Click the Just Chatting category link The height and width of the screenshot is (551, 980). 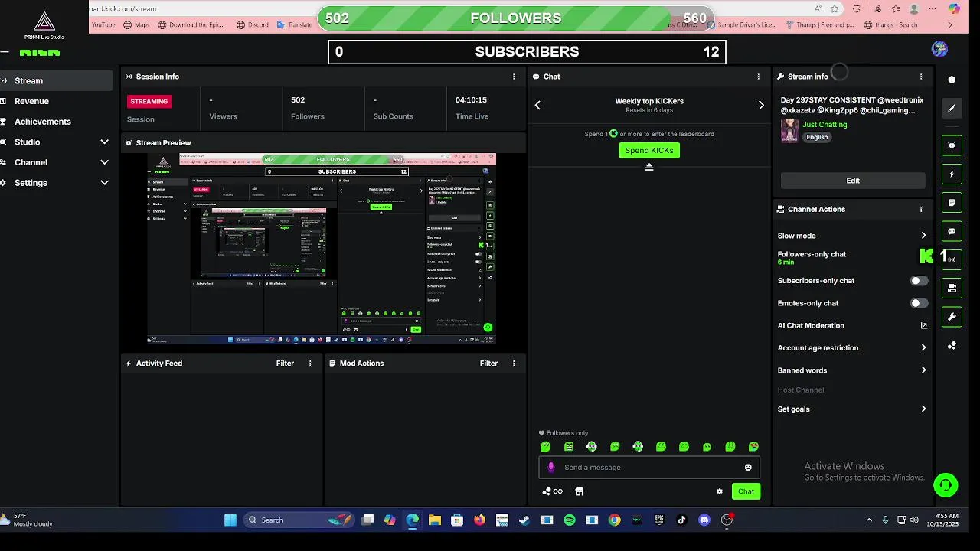[x=825, y=125]
